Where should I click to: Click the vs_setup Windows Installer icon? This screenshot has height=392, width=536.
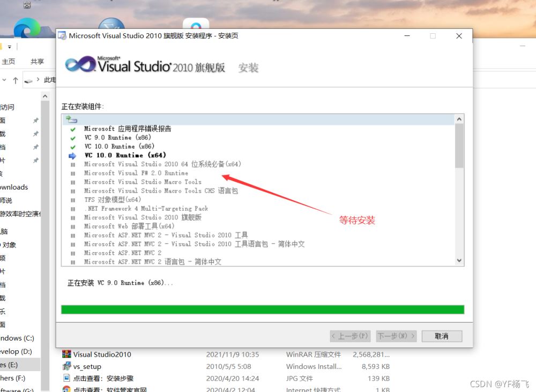tap(66, 366)
